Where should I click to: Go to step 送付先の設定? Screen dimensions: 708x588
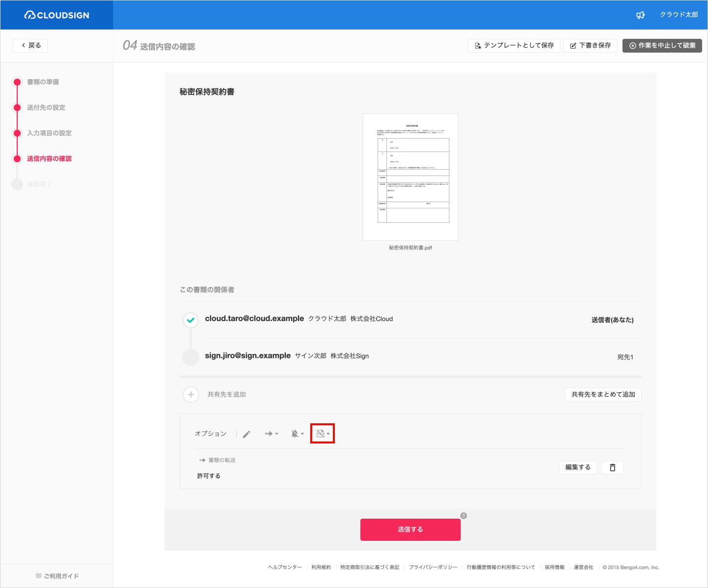(46, 108)
